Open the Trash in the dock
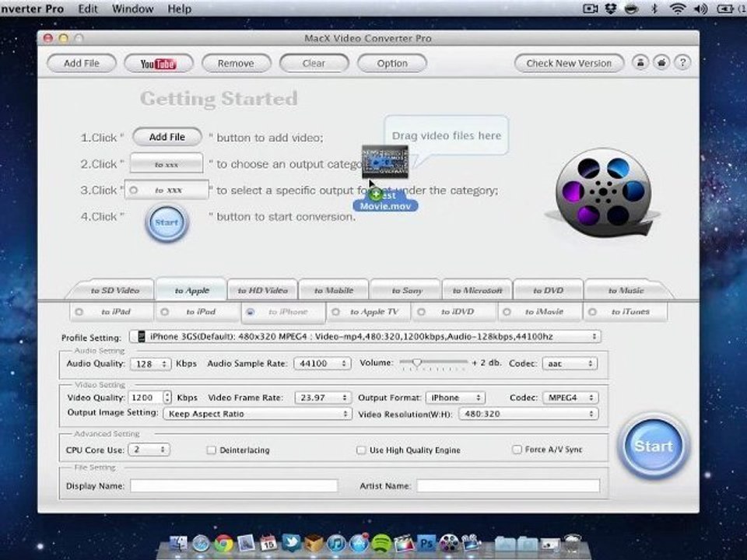Screen dimensions: 747x560 pos(573,543)
